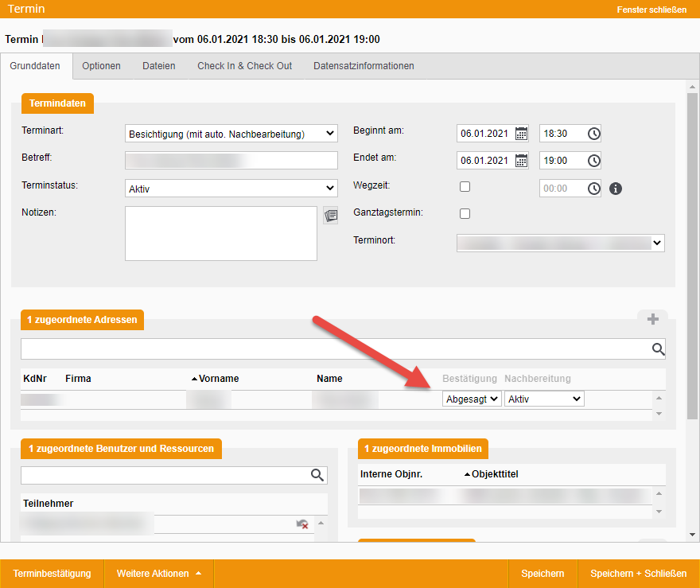Open the Bestätigung dropdown showing Abgesagt
The image size is (700, 588).
pyautogui.click(x=472, y=399)
